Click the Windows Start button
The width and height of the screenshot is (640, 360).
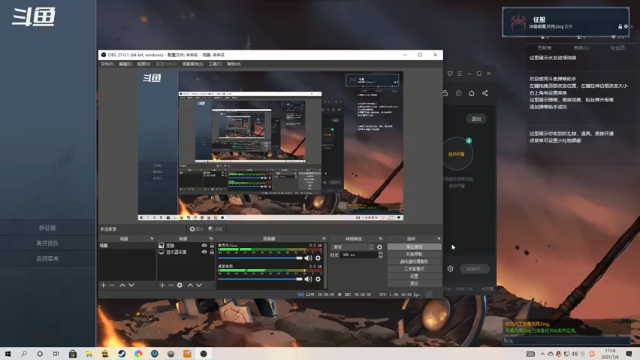(8, 354)
